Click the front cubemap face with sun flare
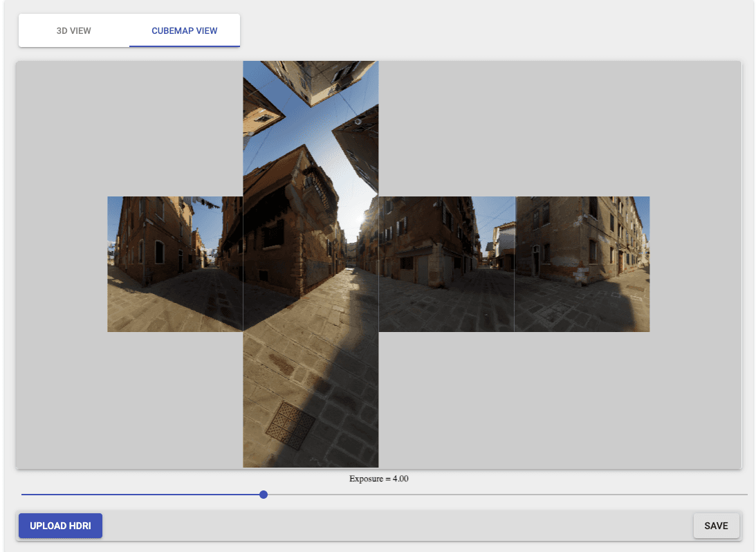This screenshot has height=552, width=756. point(311,263)
